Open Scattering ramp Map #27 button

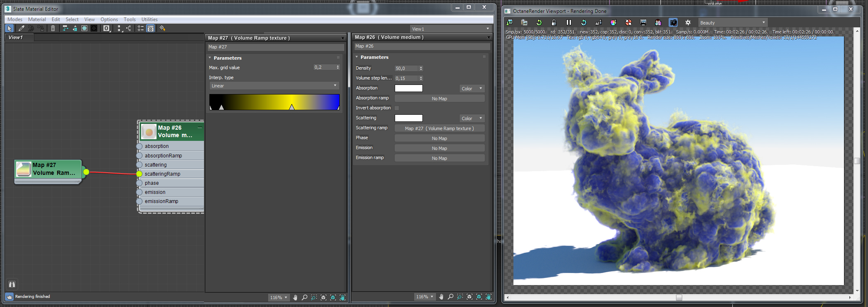(439, 128)
